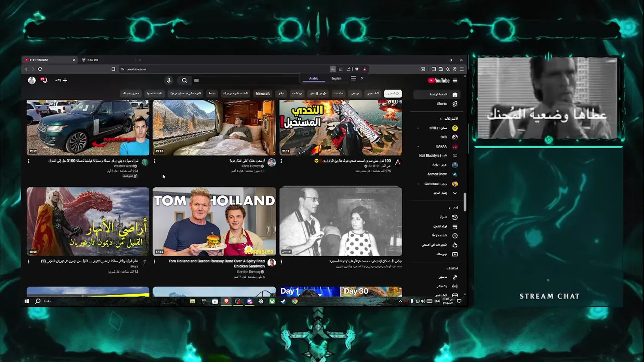Click the magnifier search button
This screenshot has width=644, height=362.
point(184,80)
